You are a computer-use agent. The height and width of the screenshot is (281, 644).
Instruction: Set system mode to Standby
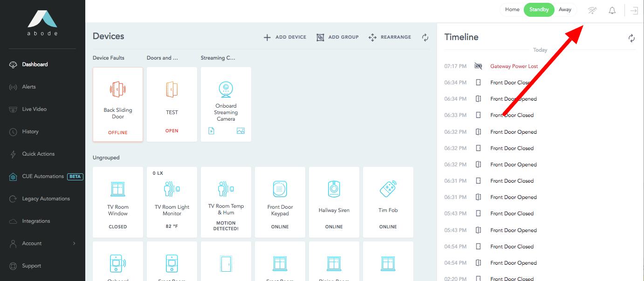(539, 10)
